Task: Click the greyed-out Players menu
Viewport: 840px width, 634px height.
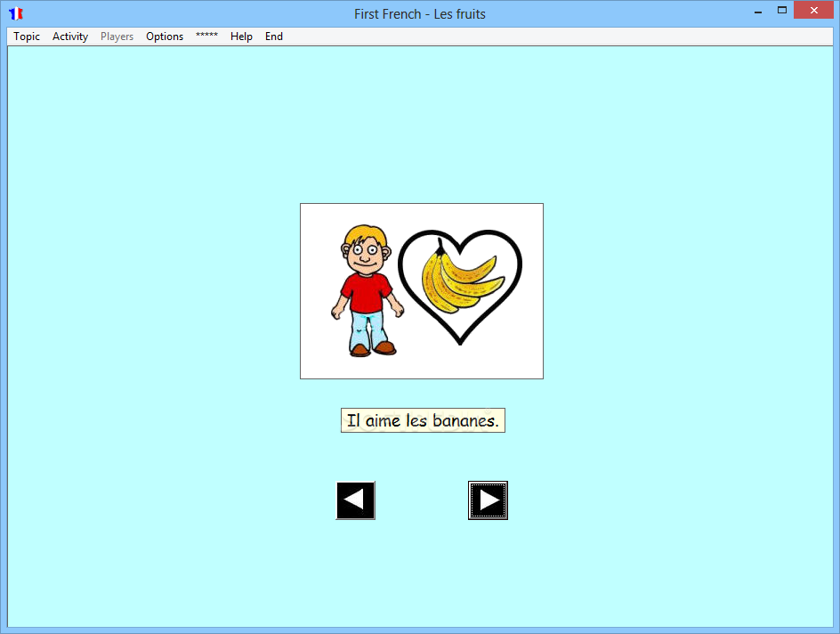Action: [117, 37]
